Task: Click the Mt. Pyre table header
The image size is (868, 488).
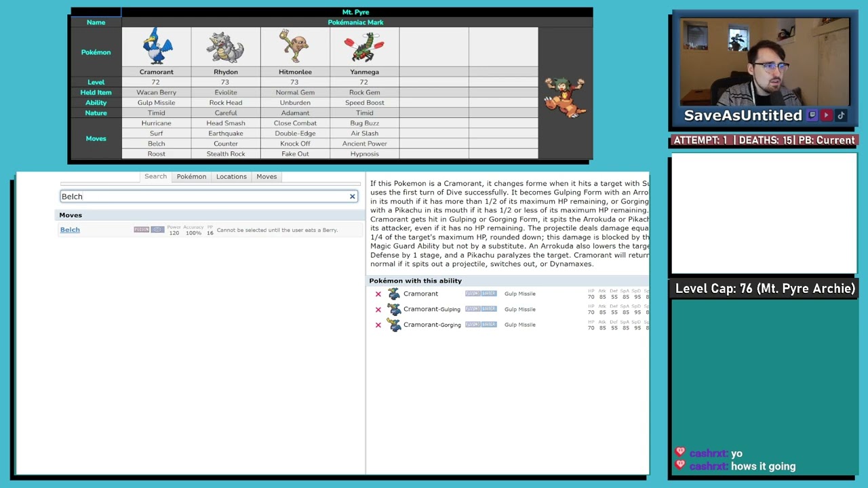Action: click(x=355, y=12)
